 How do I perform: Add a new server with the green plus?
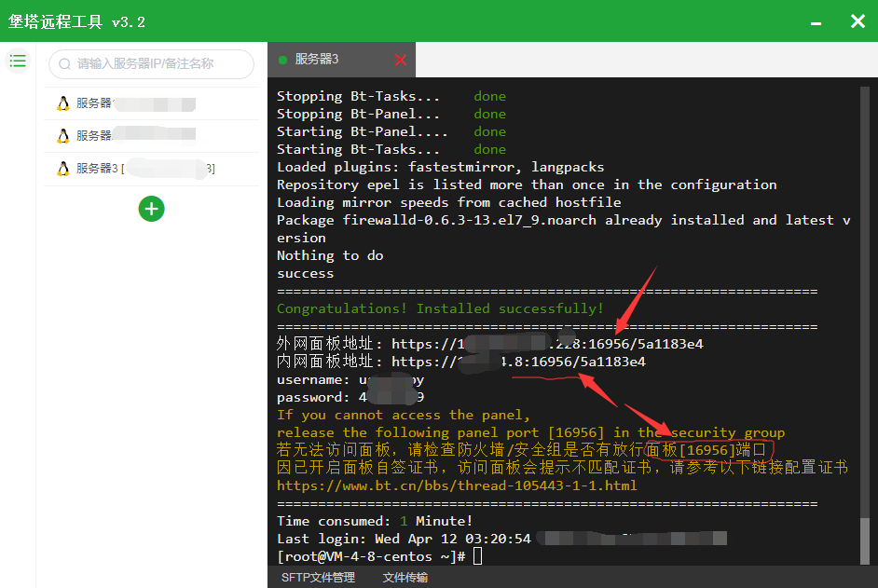point(151,209)
